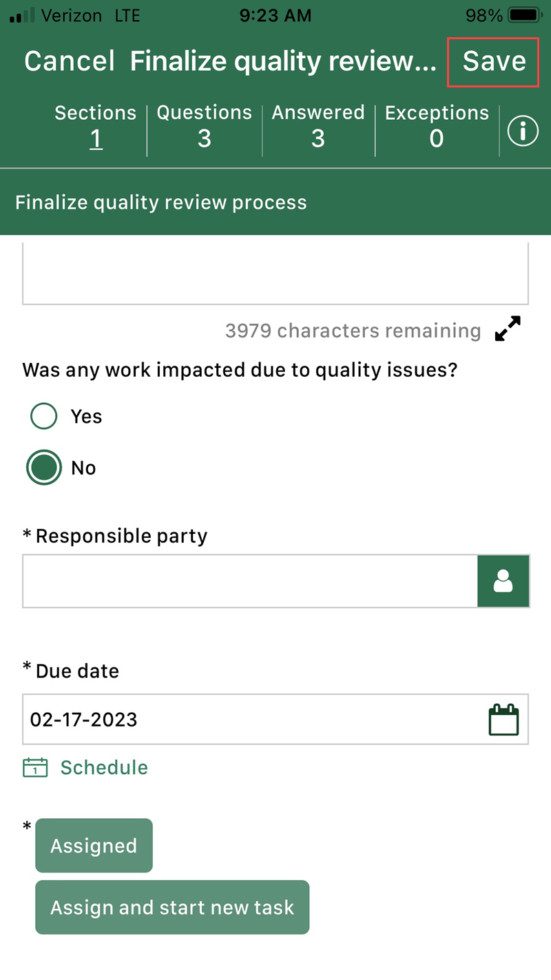Screen dimensions: 551x980
Task: Tap the Schedule calendar icon
Action: point(35,768)
